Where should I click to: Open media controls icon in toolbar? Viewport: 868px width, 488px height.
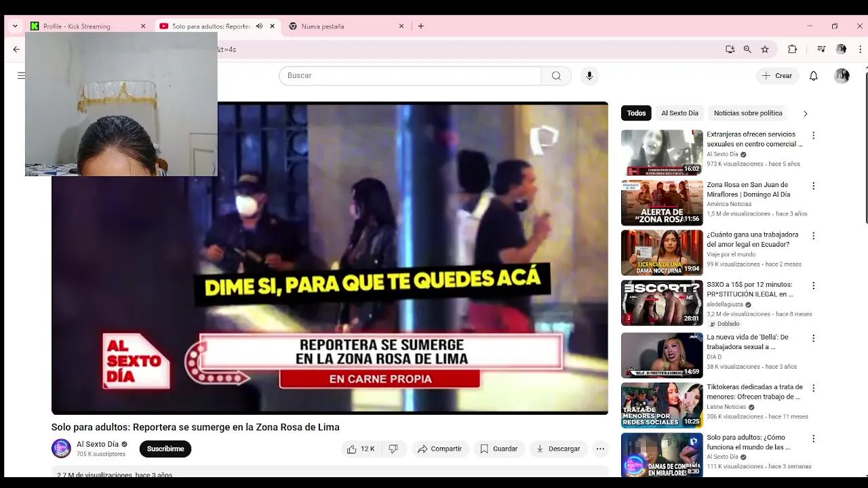(821, 49)
